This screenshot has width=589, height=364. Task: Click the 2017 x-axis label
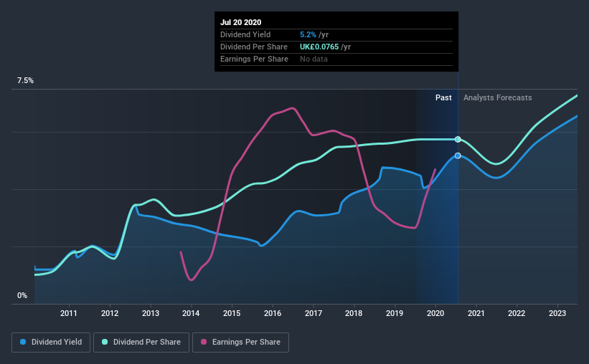click(314, 313)
